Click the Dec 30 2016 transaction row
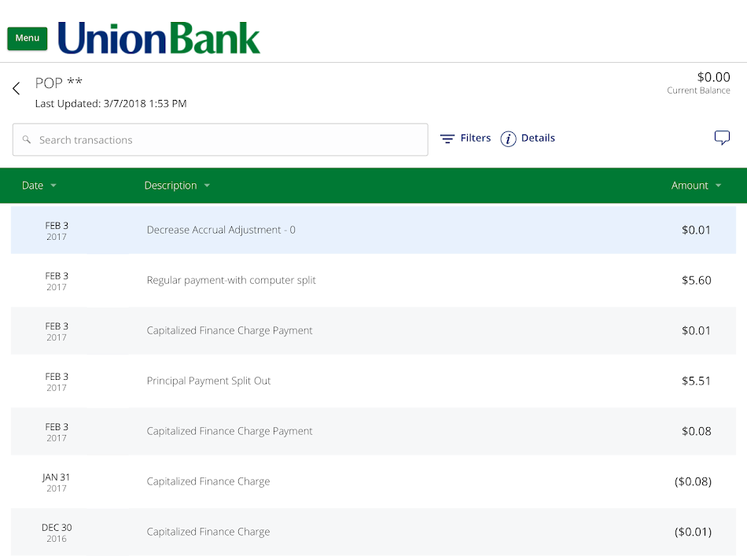747x560 pixels. point(373,532)
